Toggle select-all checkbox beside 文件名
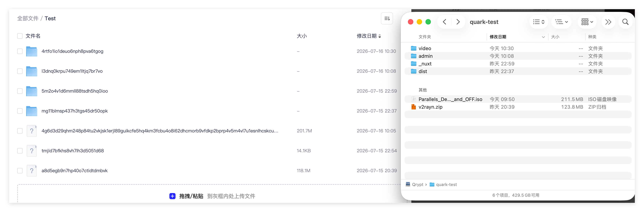644x212 pixels. [20, 36]
